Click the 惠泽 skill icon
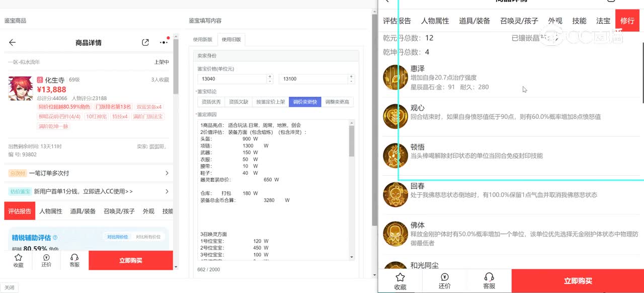Screen dimensions: 644x293 (x=395, y=78)
